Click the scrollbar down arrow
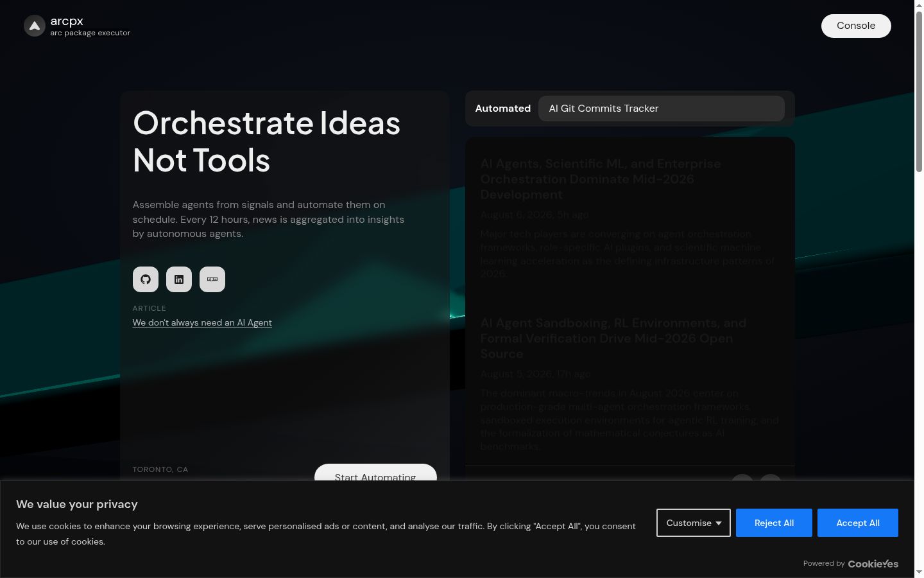924x578 pixels. pos(919,572)
